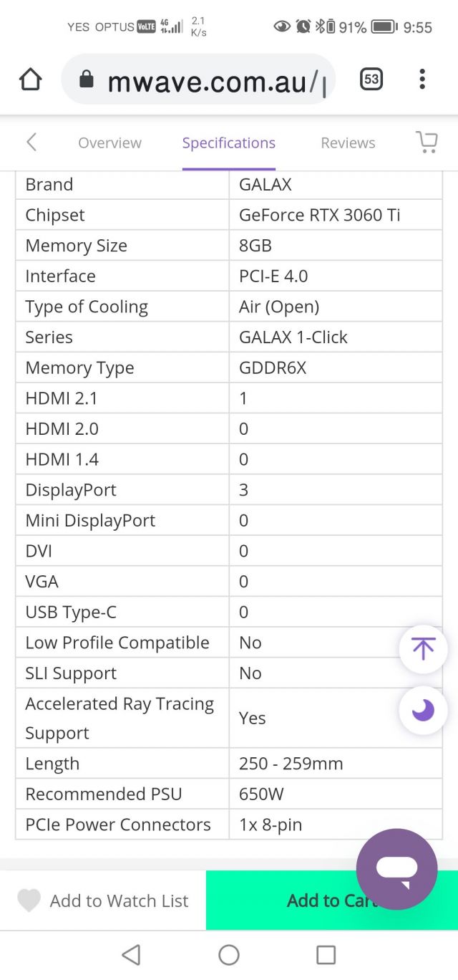The image size is (458, 980).
Task: Open the Android recent apps square
Action: [326, 954]
